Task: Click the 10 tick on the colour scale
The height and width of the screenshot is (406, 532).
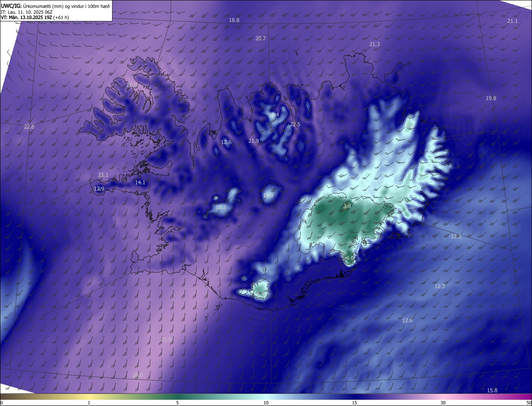Action: coord(266,403)
